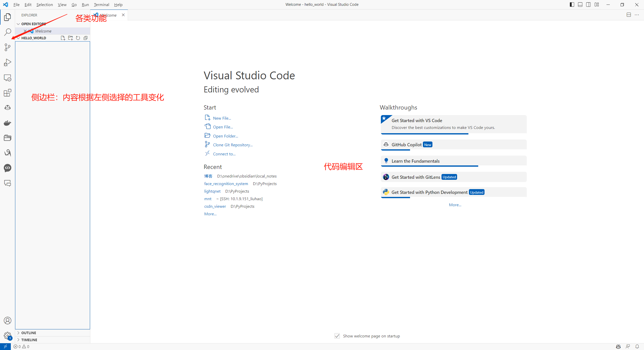Open the Explorer view in activity bar
Viewport: 644px width, 350px height.
(x=8, y=17)
